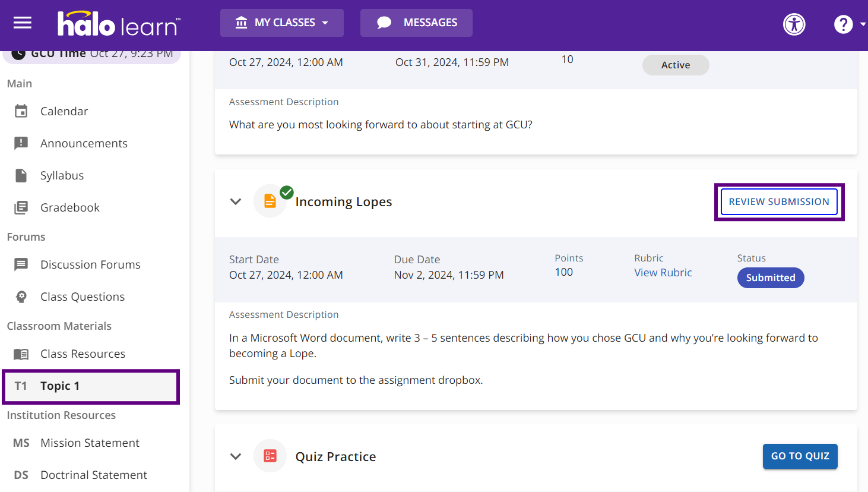Click the Incoming Lopes due date 'Nov 2, 2024, 11:59 PM'

click(x=449, y=275)
